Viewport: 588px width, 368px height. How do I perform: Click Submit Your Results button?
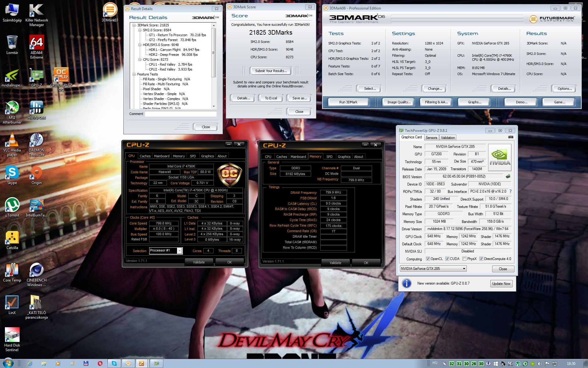[271, 71]
